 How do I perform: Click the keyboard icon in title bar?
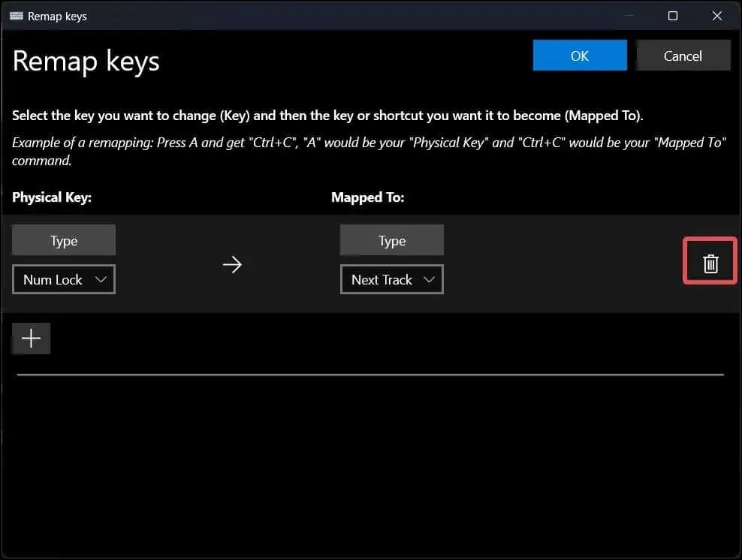16,16
